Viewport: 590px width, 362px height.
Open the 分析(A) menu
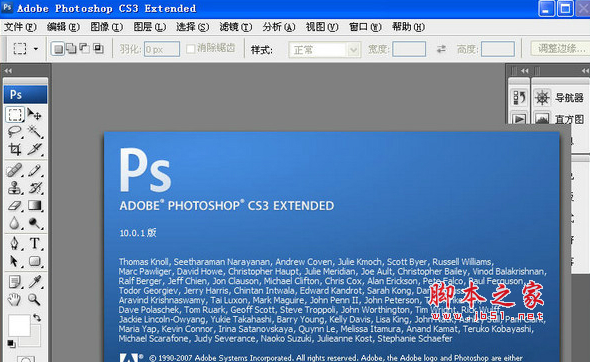[x=279, y=27]
